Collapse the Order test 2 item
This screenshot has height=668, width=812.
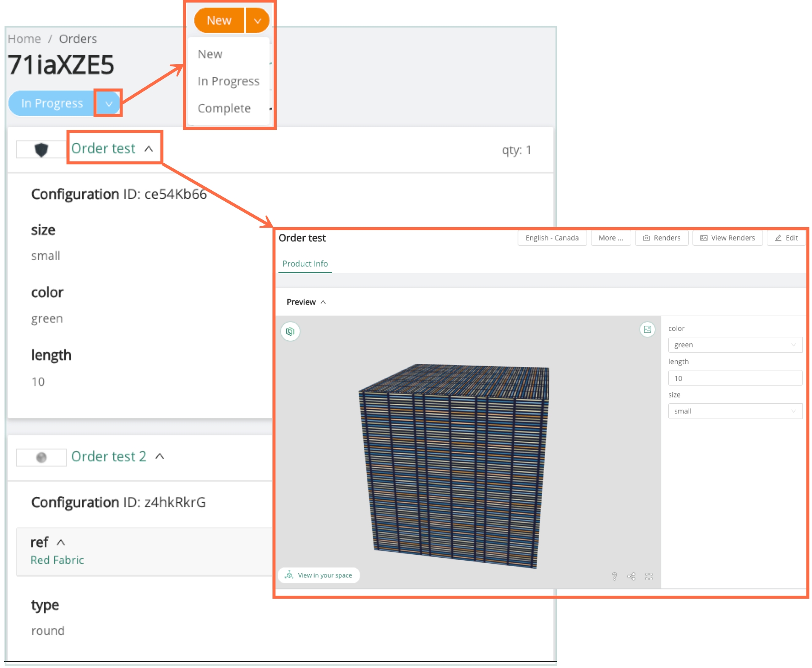point(160,457)
